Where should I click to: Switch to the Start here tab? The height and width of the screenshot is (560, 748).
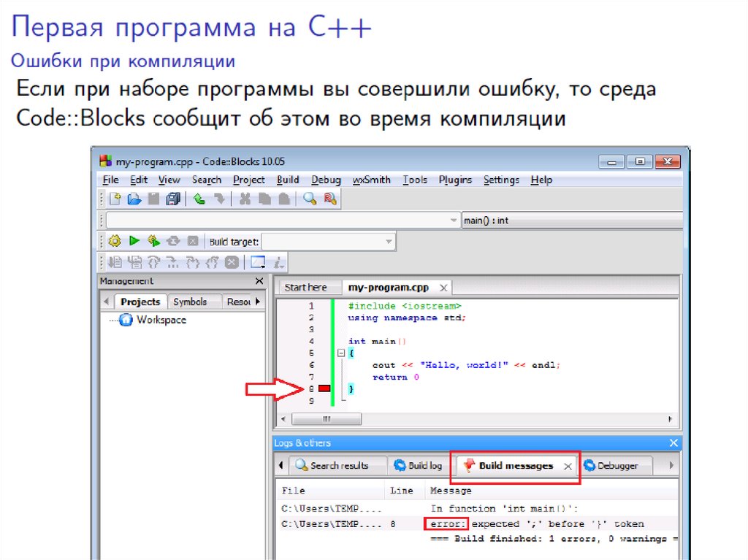pyautogui.click(x=305, y=288)
